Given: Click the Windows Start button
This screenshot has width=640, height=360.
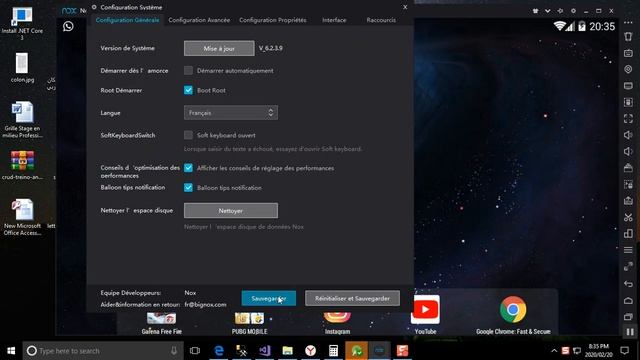Looking at the screenshot, I should [x=11, y=351].
